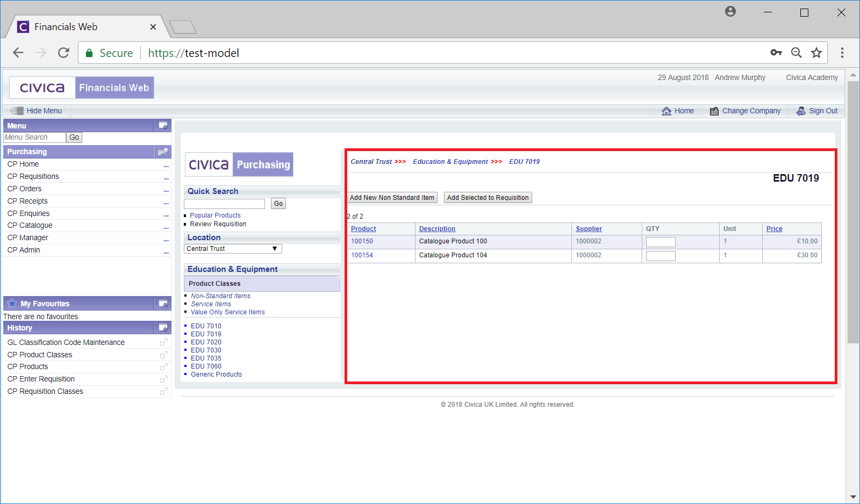This screenshot has height=504, width=860.
Task: Open the Chrome three-dot menu
Action: click(x=842, y=53)
